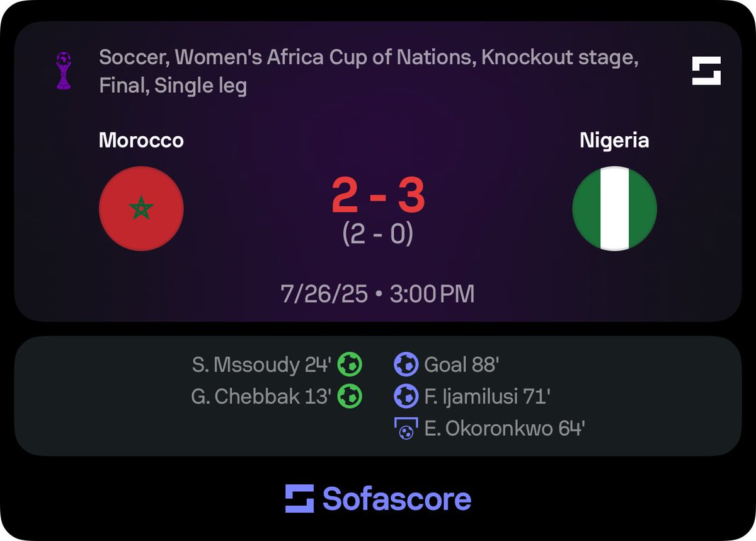
Task: Click the E. Okoronkwo 64' scorer entry
Action: (505, 429)
